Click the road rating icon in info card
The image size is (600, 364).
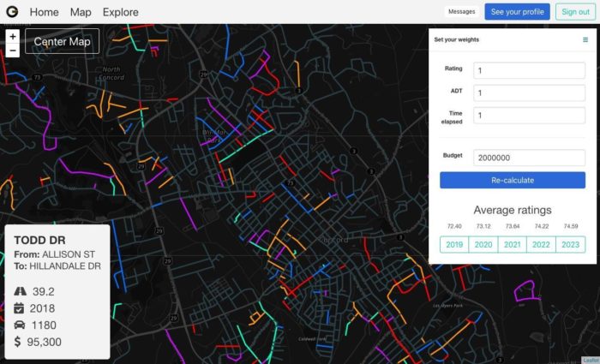[21, 291]
